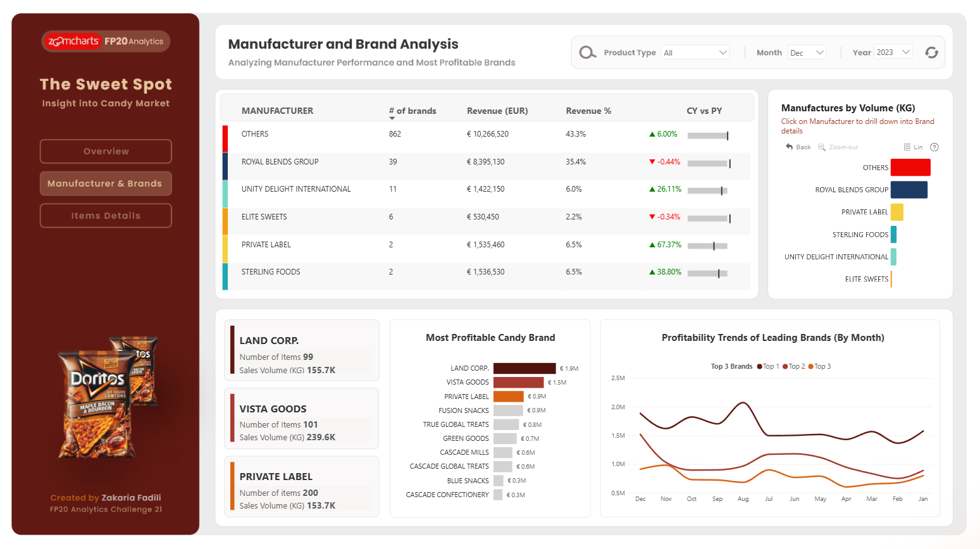Click the ELITE SWEETS label in volume chart
Viewport: 980px width, 549px height.
point(867,279)
